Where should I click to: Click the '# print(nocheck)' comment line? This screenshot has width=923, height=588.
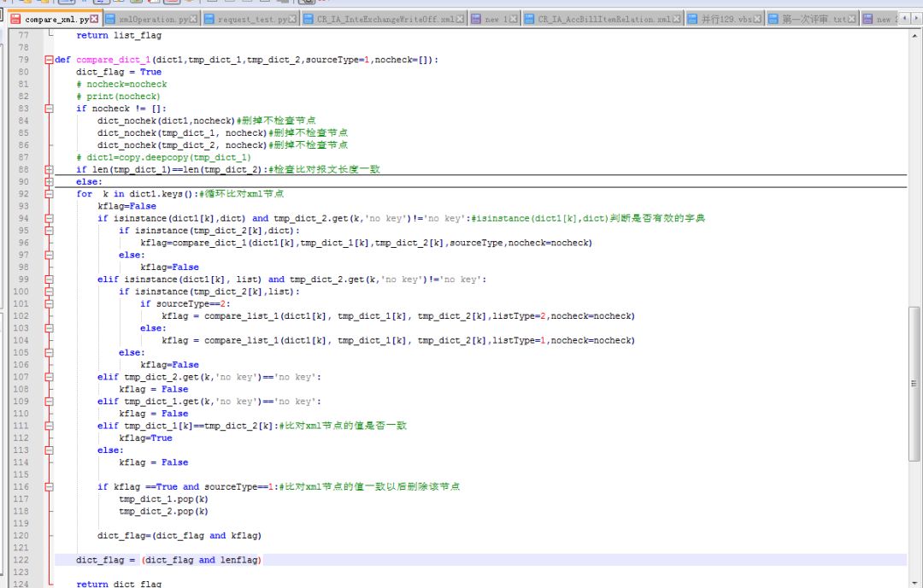point(118,97)
